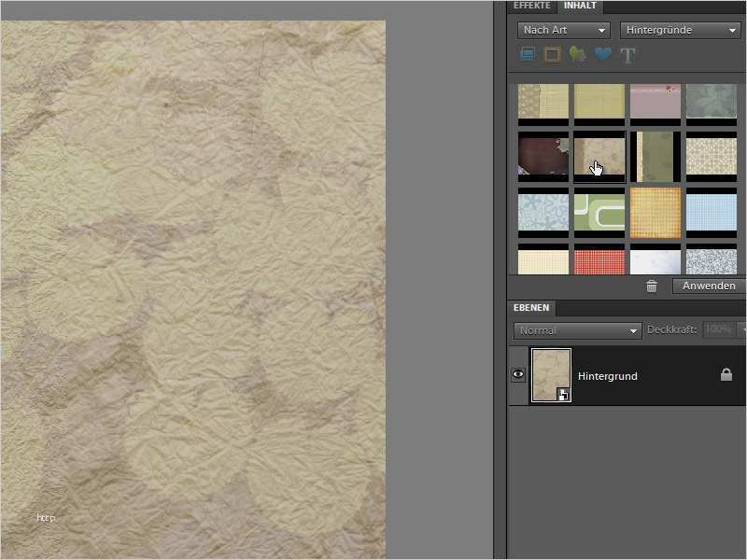
Task: Click the Ebenen panel tab
Action: [x=531, y=308]
